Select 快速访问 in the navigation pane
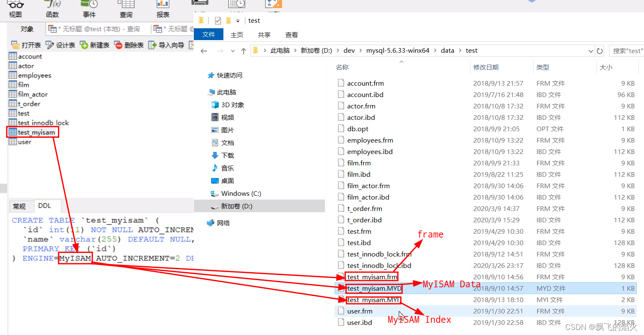Screen dimensions: 644x335 click(225, 76)
